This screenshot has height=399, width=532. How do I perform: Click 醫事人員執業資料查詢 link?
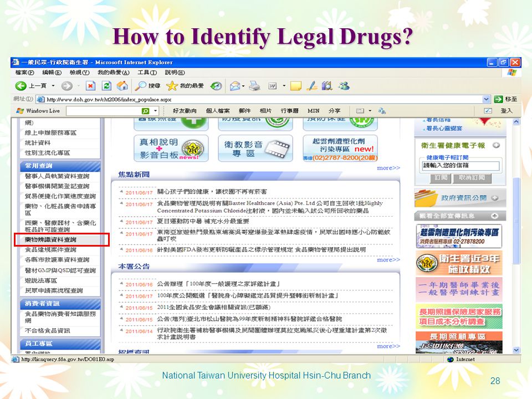57,176
